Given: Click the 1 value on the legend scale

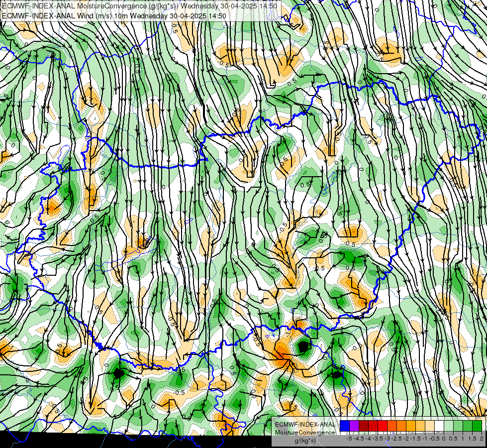Looking at the screenshot, I should [x=463, y=439].
